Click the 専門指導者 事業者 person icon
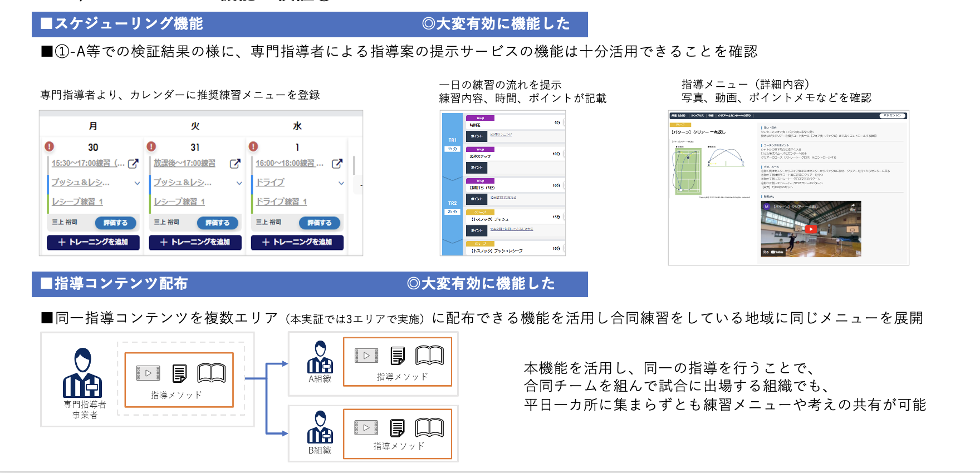This screenshot has width=980, height=473. [82, 372]
